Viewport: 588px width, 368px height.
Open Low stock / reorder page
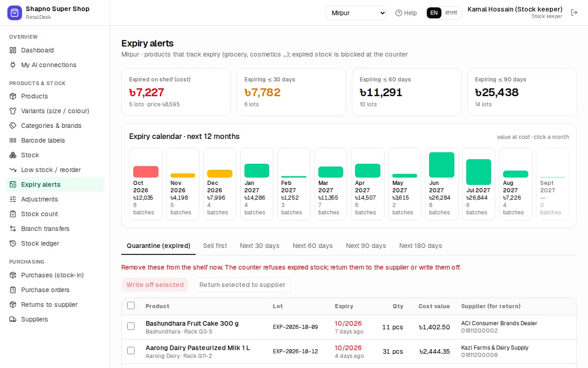pyautogui.click(x=55, y=170)
